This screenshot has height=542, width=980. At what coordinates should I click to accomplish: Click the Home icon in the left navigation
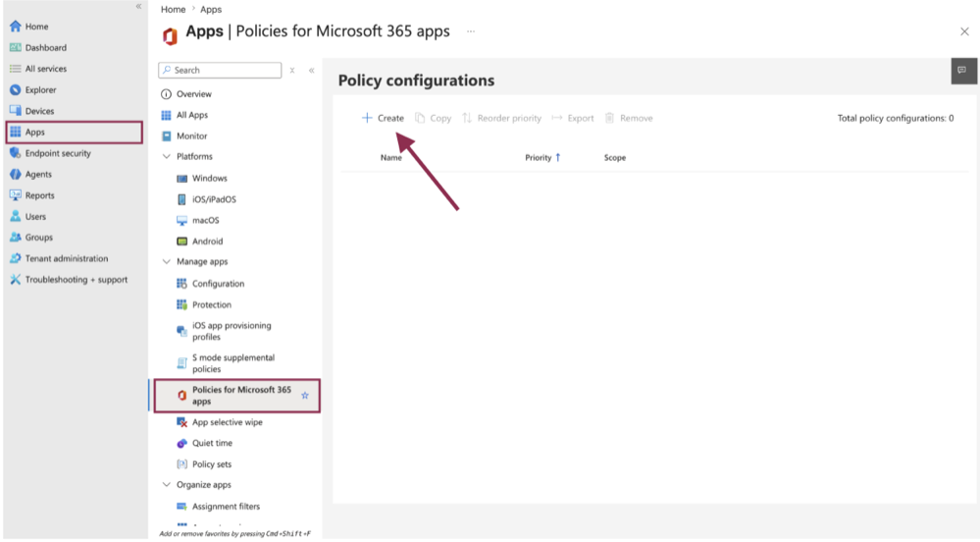[x=15, y=27]
